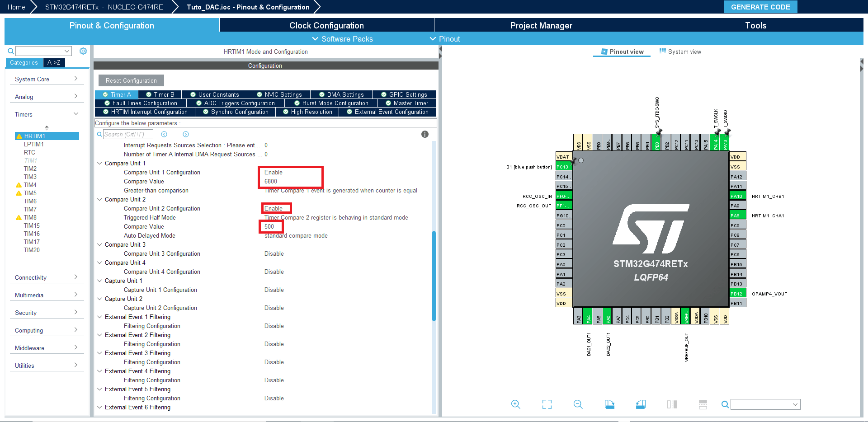Go to previous parameter search result

tap(164, 134)
